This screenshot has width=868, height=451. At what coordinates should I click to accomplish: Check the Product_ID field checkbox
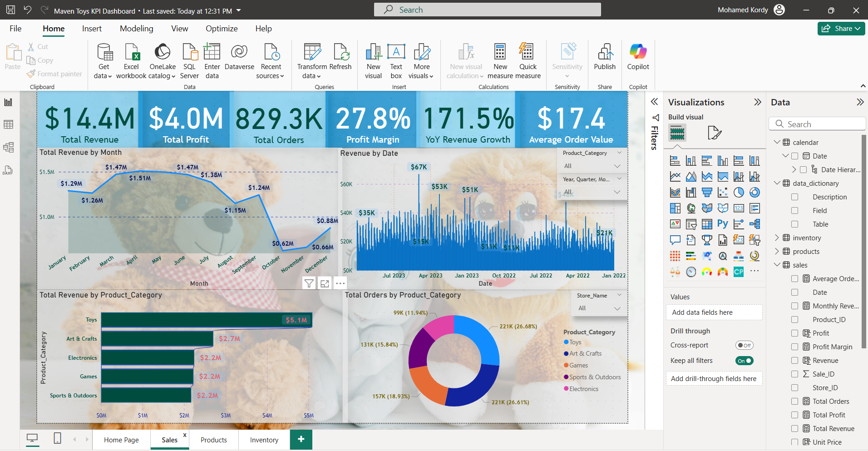coord(794,320)
